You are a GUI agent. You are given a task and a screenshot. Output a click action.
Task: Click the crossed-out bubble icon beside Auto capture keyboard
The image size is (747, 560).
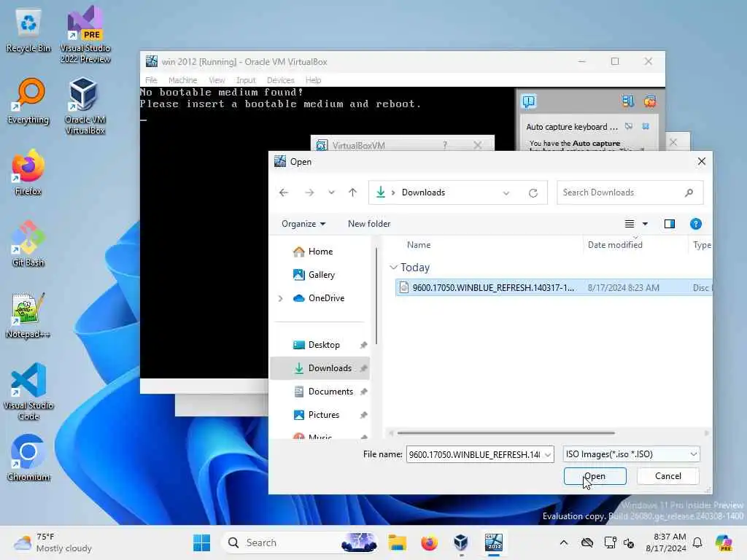[x=629, y=126]
